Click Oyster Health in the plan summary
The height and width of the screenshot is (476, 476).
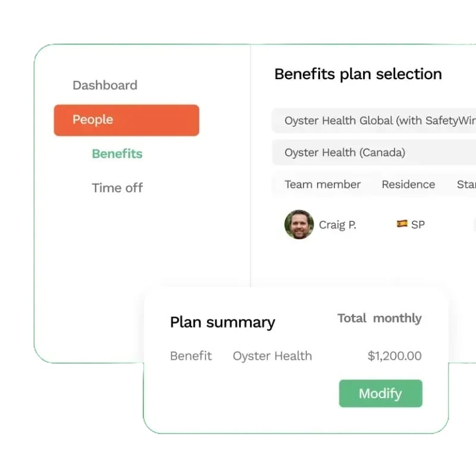pos(272,356)
